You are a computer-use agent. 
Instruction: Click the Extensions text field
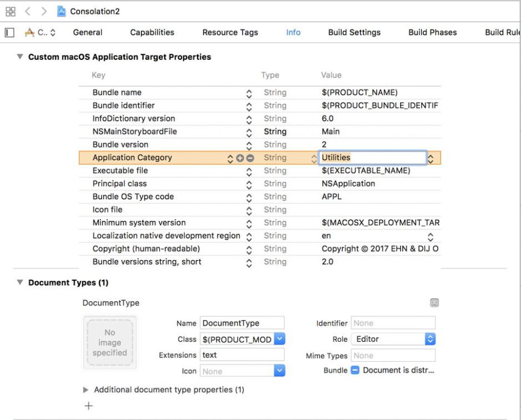point(242,355)
